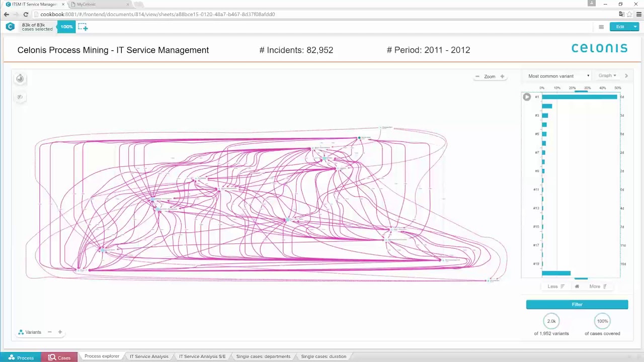Switch to the Process view tab
Screen dimensions: 644x362
(21, 357)
